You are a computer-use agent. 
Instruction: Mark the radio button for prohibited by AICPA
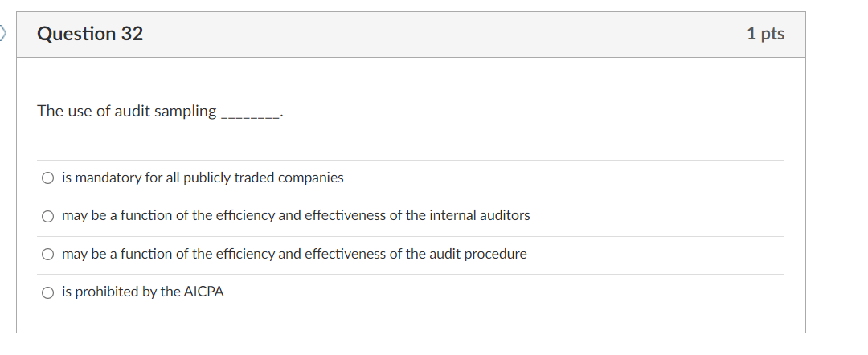point(48,292)
